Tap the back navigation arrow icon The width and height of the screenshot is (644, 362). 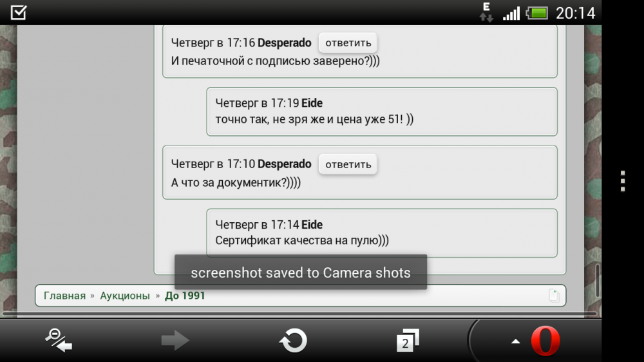[x=59, y=340]
